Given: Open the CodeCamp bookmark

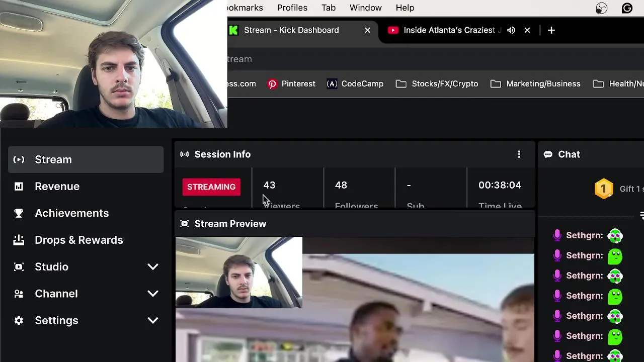Looking at the screenshot, I should (355, 84).
